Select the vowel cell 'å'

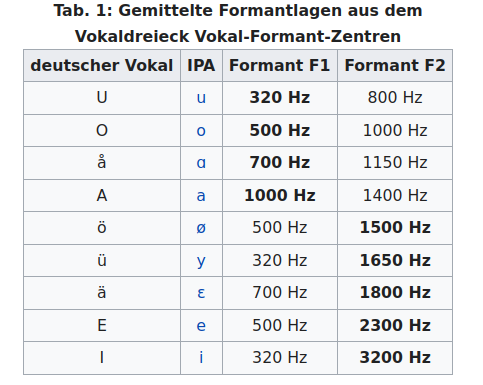pyautogui.click(x=102, y=162)
